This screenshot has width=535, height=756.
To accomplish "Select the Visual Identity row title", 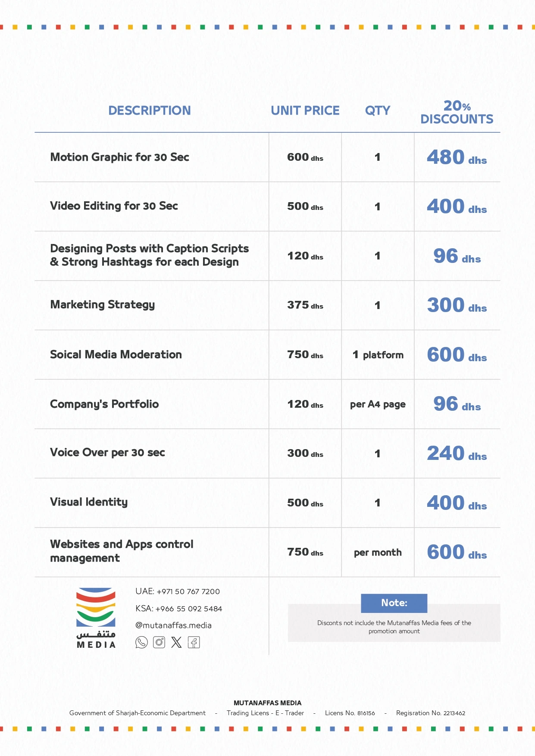I will tap(89, 502).
